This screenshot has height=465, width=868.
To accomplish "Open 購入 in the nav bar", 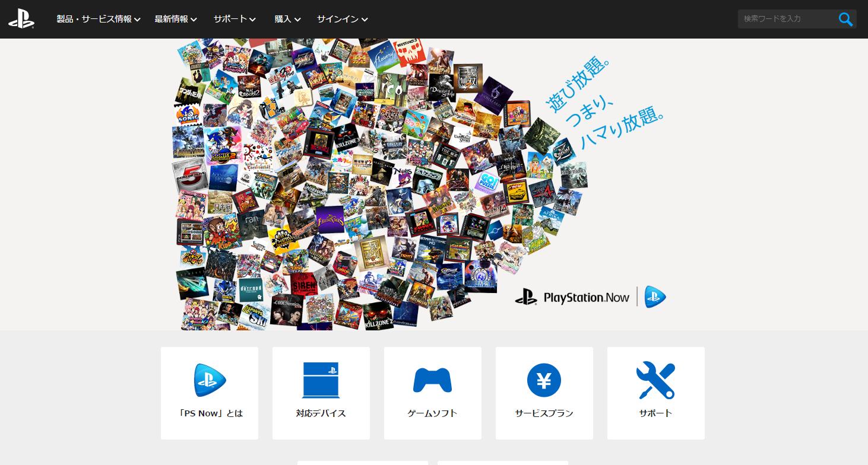I will [283, 19].
